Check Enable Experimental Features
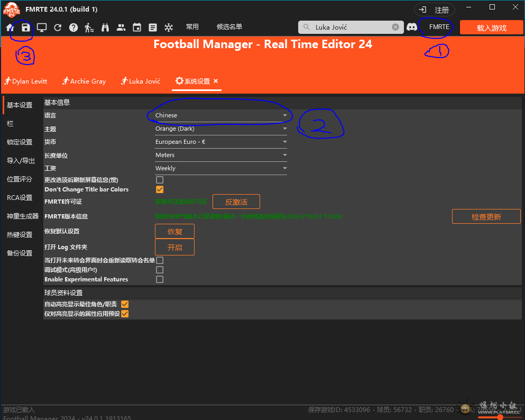Image resolution: width=525 pixels, height=420 pixels. (160, 279)
